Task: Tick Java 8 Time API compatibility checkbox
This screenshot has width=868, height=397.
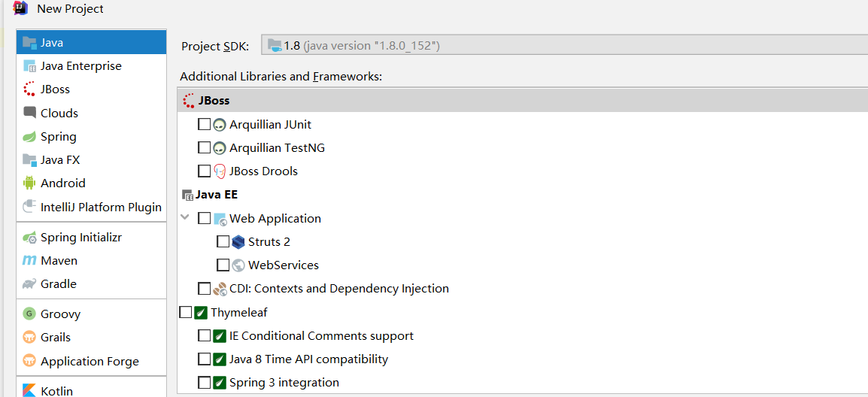Action: point(205,359)
